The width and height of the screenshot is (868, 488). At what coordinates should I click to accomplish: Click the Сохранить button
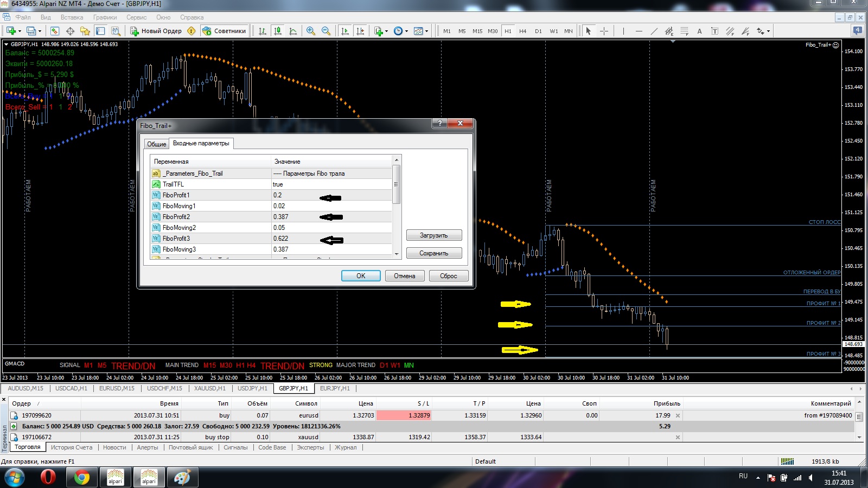[x=434, y=253]
